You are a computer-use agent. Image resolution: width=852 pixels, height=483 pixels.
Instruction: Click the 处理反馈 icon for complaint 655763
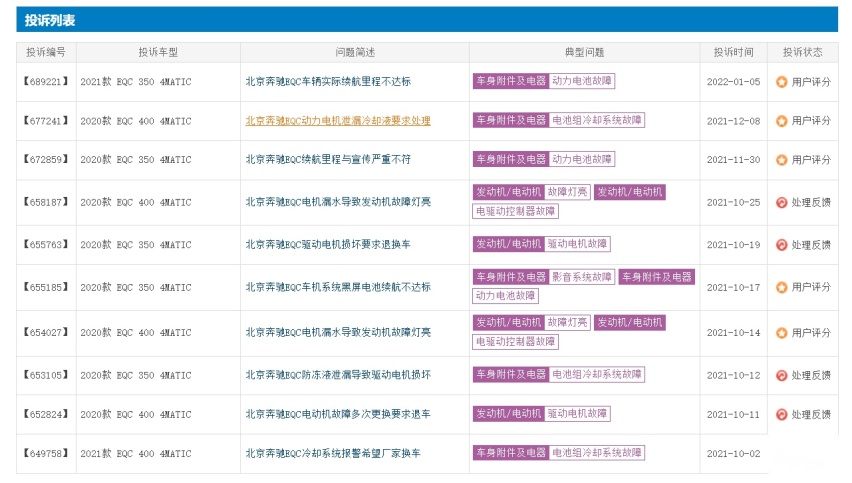(x=781, y=244)
